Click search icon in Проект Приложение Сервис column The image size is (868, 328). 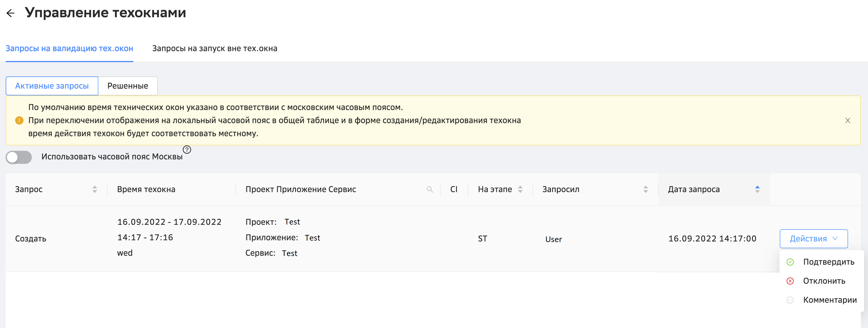[x=430, y=189]
